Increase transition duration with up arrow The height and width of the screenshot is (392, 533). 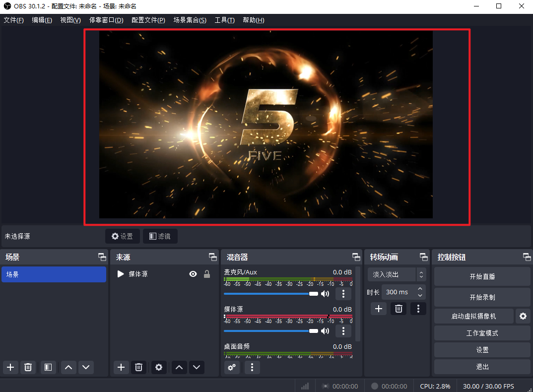420,289
